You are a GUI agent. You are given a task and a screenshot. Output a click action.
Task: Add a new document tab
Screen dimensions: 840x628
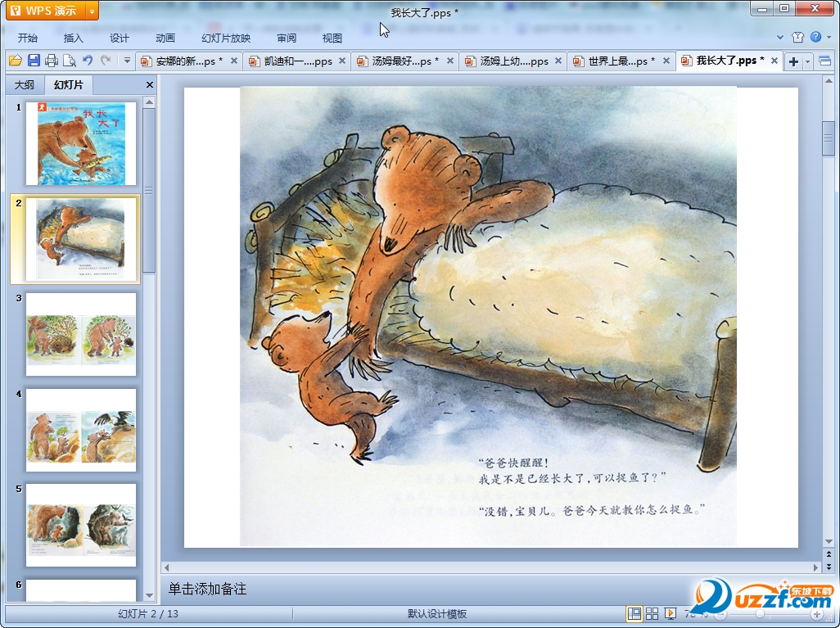click(x=793, y=61)
